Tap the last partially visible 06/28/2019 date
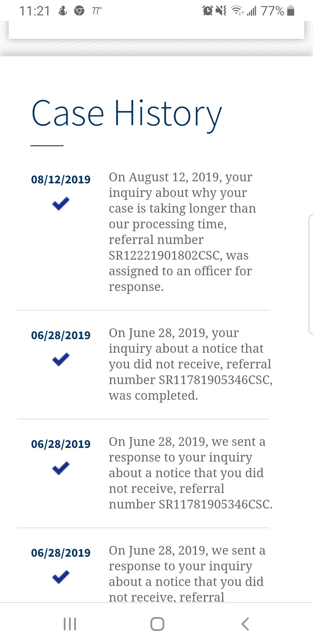Viewport: 313px width, 644px height. (x=61, y=553)
